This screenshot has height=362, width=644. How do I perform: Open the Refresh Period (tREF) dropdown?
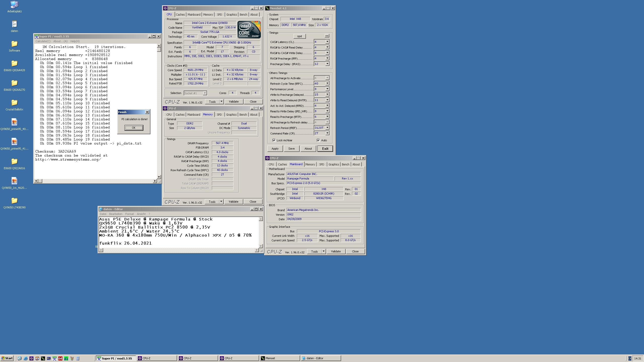327,128
